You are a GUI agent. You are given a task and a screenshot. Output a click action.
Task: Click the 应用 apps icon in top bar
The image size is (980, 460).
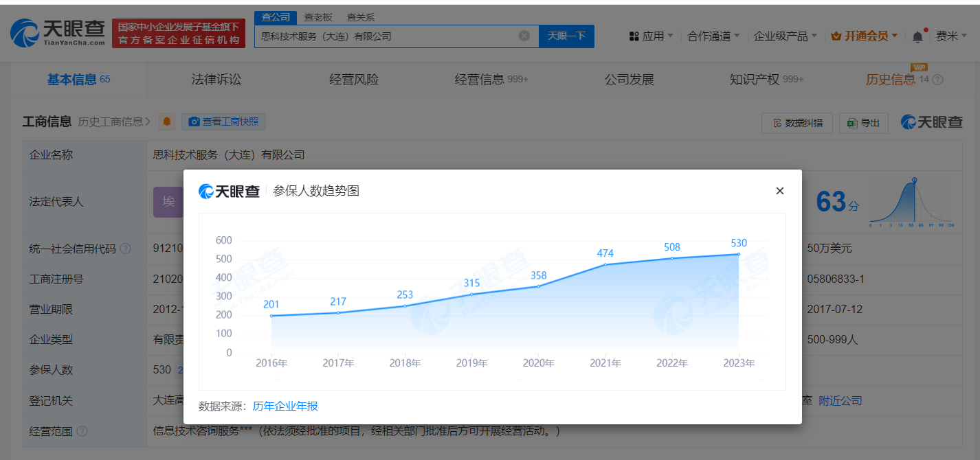coord(634,36)
